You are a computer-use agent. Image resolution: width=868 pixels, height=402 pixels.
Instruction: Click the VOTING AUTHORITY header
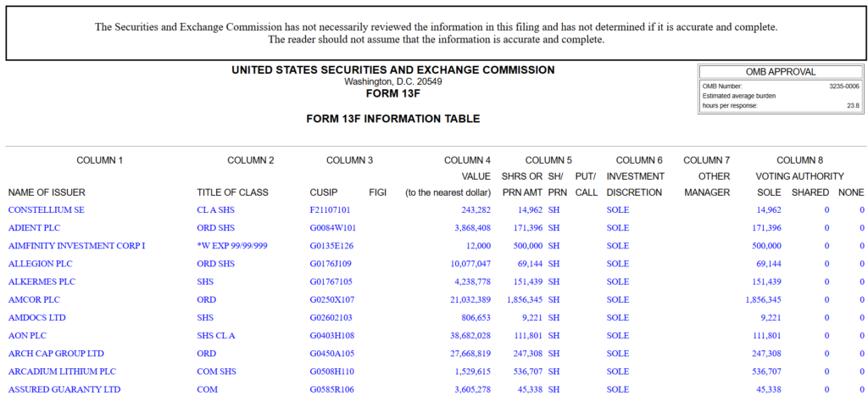(x=799, y=176)
